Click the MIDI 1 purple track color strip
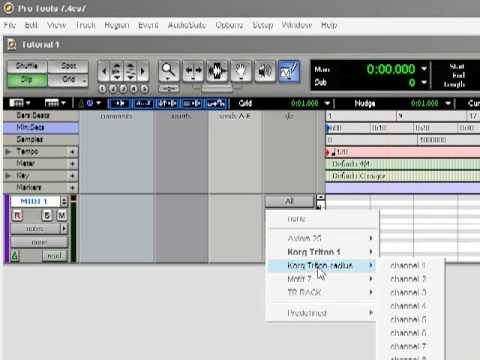The image size is (480, 360). tap(6, 229)
